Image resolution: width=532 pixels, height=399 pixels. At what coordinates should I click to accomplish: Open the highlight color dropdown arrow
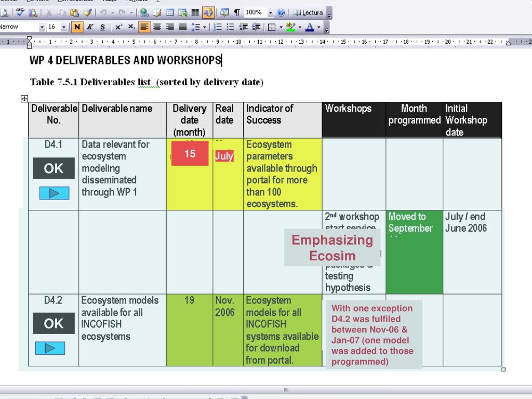300,27
